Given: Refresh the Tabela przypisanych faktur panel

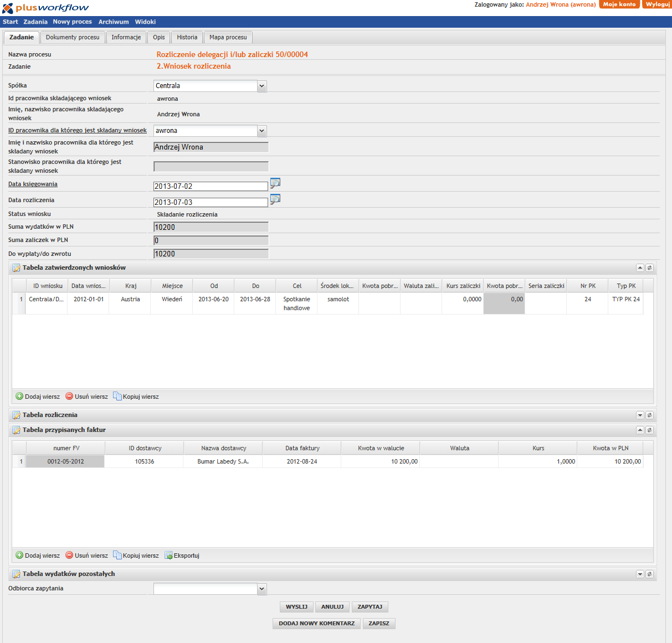Looking at the screenshot, I should [649, 430].
